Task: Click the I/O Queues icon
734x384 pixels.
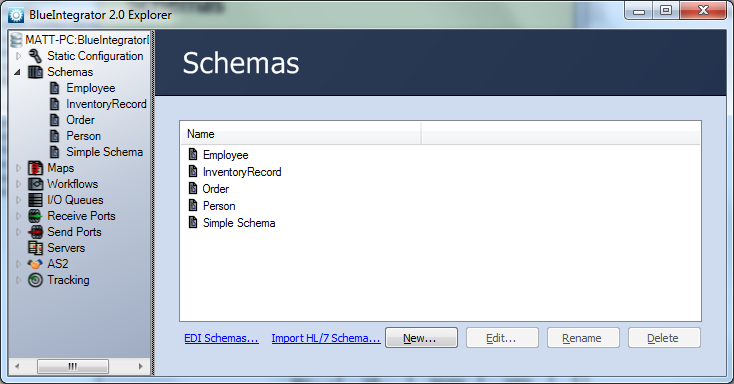Action: coord(35,200)
